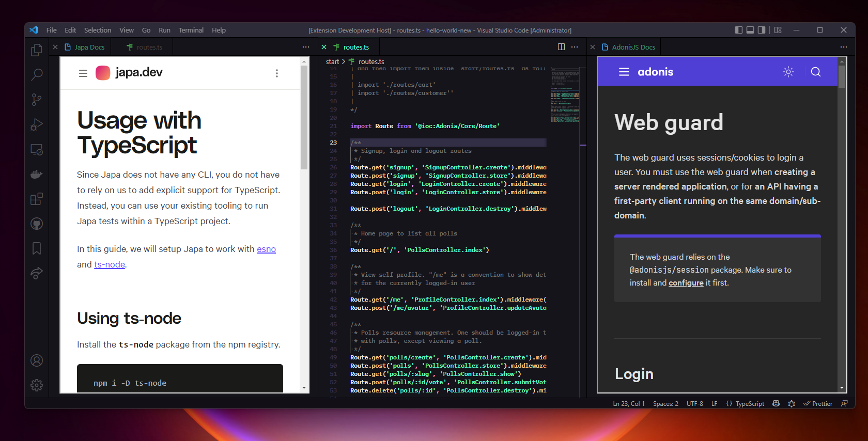Open japa.dev hamburger menu
Image resolution: width=868 pixels, height=441 pixels.
point(83,73)
